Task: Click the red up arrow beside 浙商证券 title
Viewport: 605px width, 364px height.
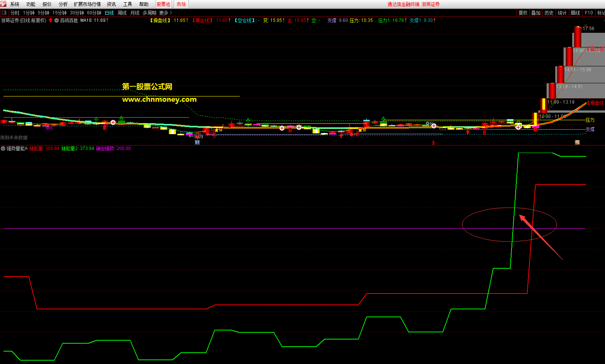Action: point(51,20)
